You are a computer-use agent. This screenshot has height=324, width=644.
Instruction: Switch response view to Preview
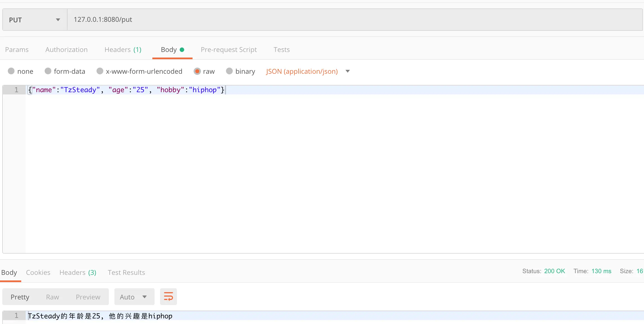(88, 297)
